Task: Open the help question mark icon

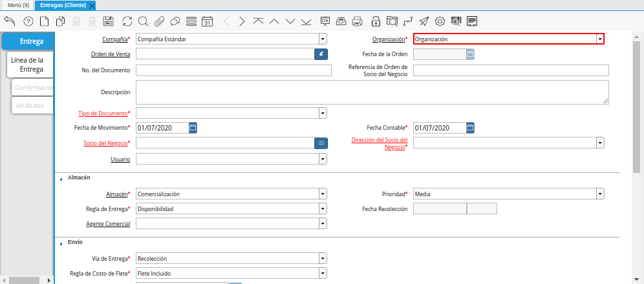Action: tap(28, 21)
